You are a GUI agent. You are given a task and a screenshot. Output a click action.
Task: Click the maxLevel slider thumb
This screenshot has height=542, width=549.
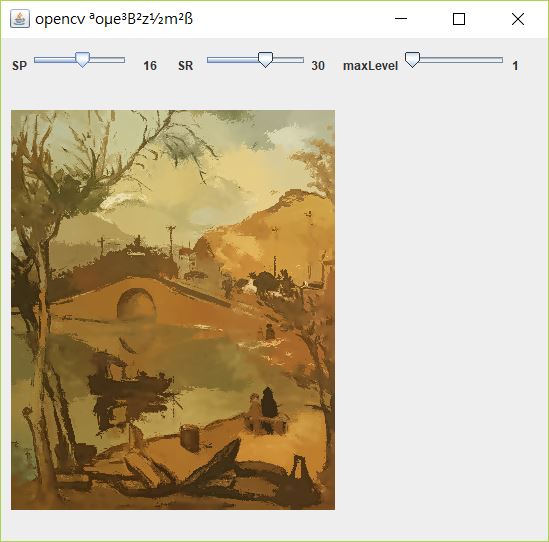412,60
